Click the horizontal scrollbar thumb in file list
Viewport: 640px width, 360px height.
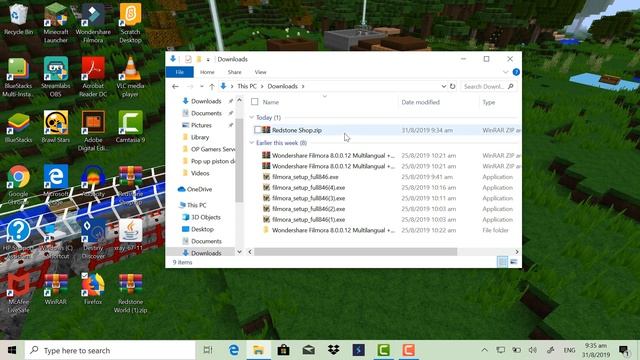point(355,252)
